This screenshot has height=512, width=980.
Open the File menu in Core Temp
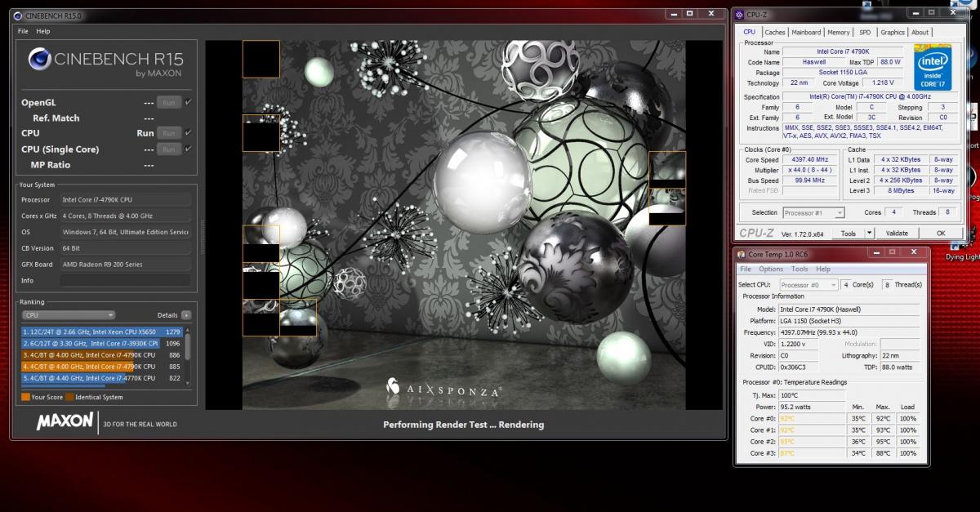(x=746, y=269)
